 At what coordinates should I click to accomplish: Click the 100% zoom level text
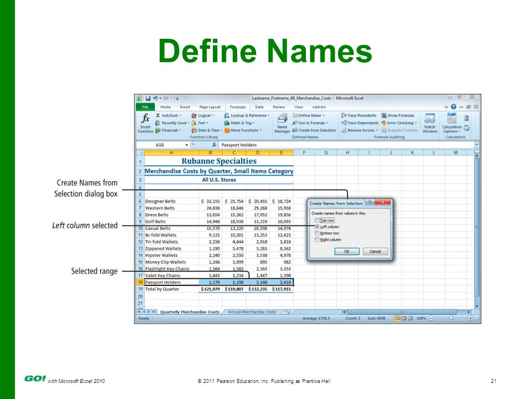[x=421, y=318]
